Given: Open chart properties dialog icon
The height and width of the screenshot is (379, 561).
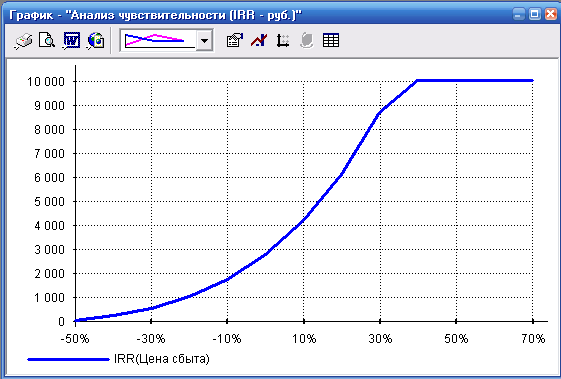Looking at the screenshot, I should point(235,40).
